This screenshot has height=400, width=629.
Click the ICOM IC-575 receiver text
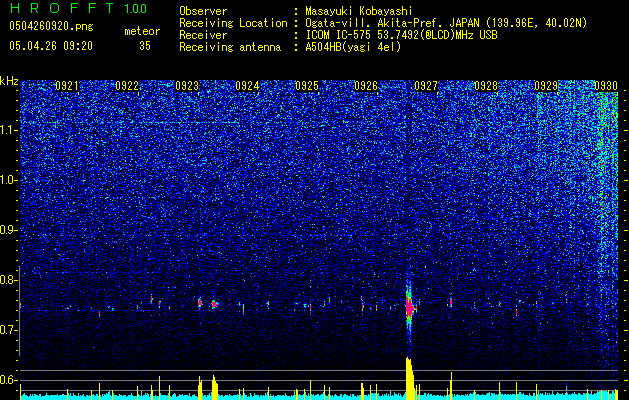pyautogui.click(x=401, y=35)
